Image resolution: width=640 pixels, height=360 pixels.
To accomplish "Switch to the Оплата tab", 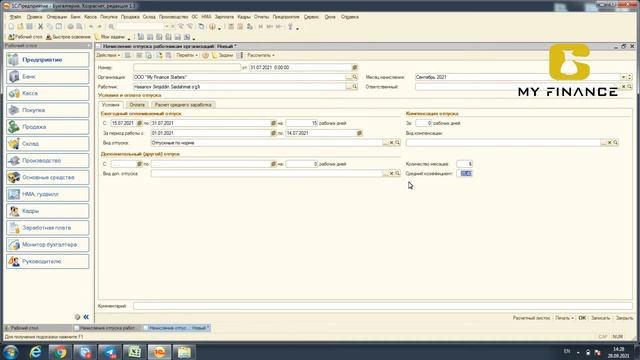I will 137,105.
